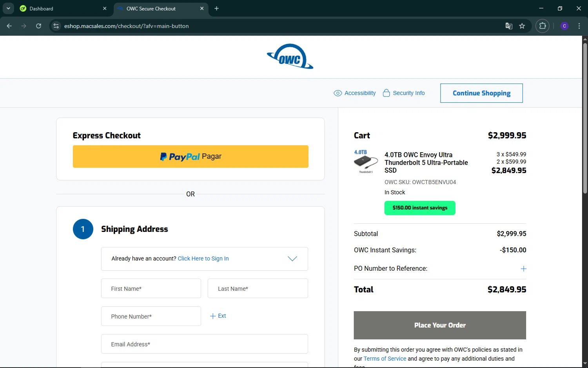Click the plus icon next to Ext
The image size is (588, 368).
(213, 316)
